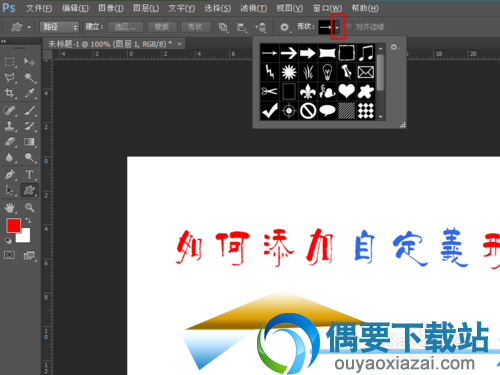Select the Gradient tool
The width and height of the screenshot is (500, 375).
click(x=29, y=142)
